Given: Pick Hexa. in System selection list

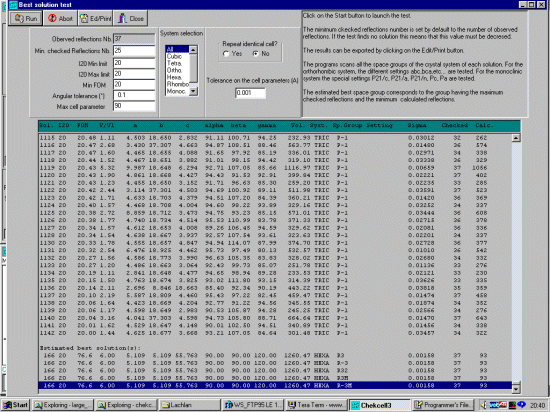Looking at the screenshot, I should pyautogui.click(x=177, y=77).
